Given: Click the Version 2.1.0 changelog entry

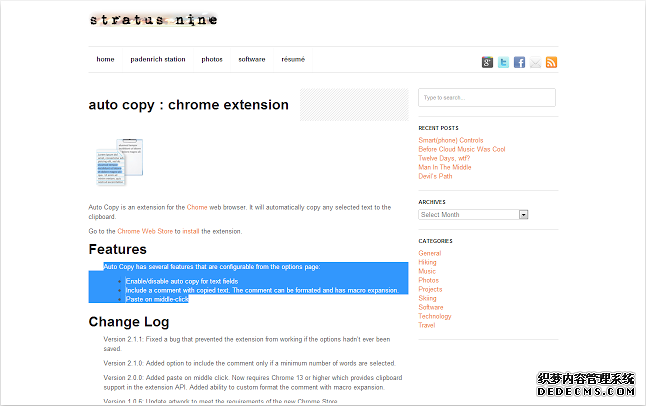Looking at the screenshot, I should (249, 364).
